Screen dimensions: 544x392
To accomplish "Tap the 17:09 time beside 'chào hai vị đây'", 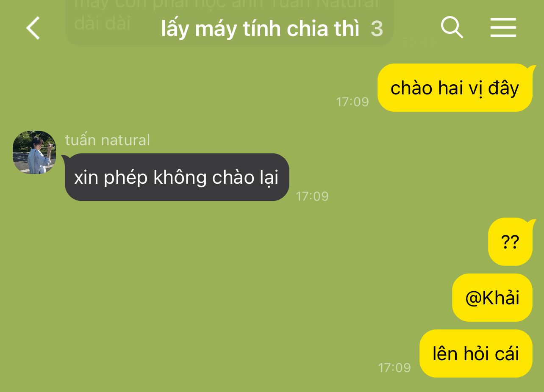I will click(x=352, y=102).
